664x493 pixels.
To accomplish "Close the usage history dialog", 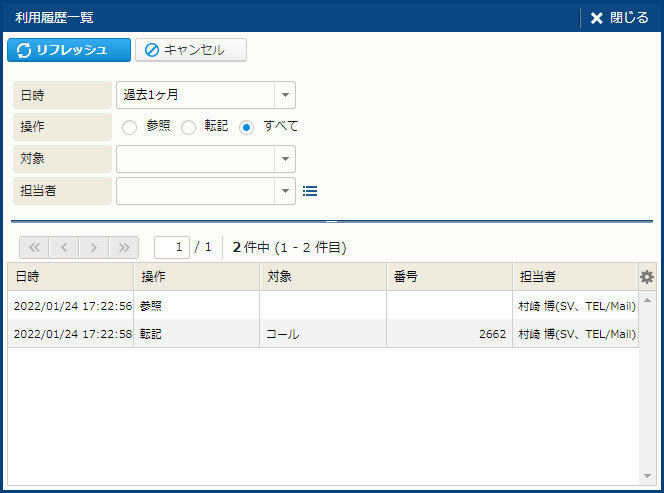I will tap(619, 17).
